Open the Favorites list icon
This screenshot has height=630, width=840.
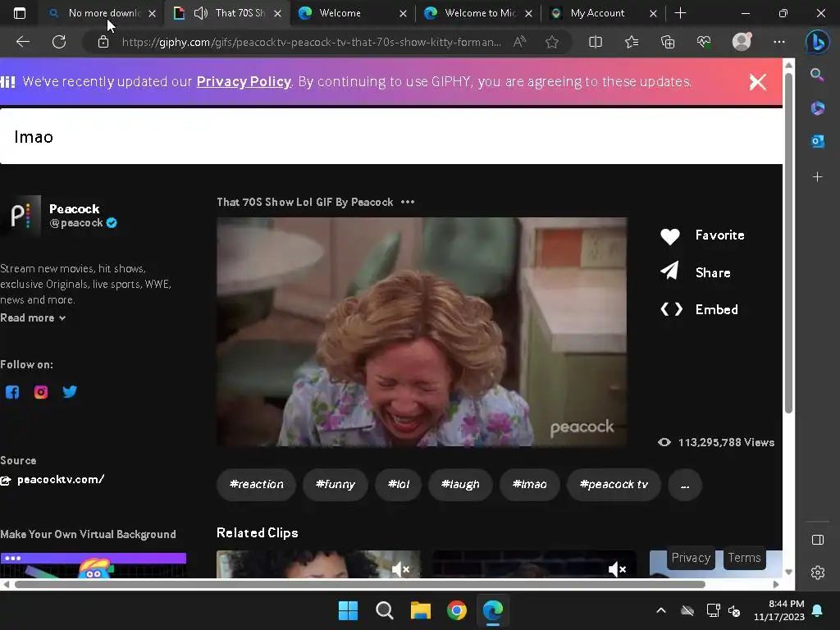632,42
